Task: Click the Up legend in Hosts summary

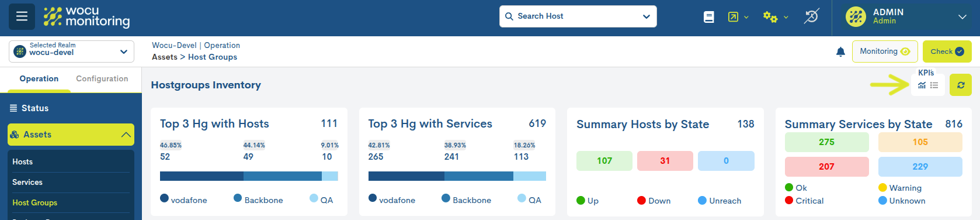Action: [x=588, y=201]
